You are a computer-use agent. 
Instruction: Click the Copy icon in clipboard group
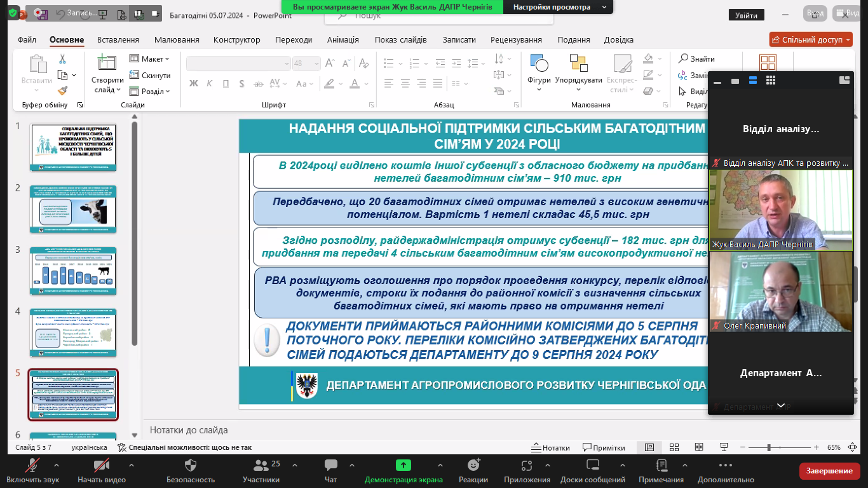click(63, 75)
